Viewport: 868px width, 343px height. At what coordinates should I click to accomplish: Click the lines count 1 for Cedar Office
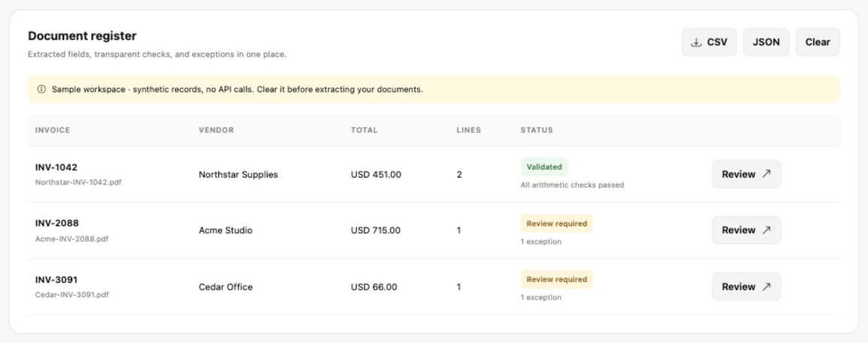pyautogui.click(x=459, y=287)
